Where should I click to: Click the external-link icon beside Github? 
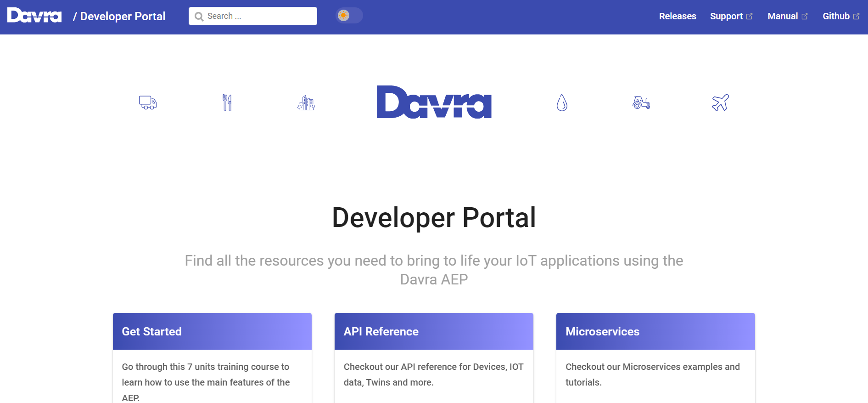[856, 17]
